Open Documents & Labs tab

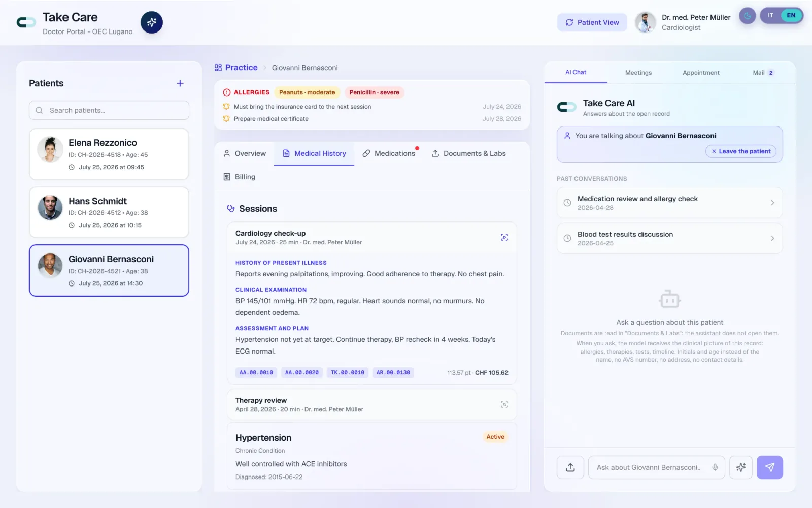(468, 153)
